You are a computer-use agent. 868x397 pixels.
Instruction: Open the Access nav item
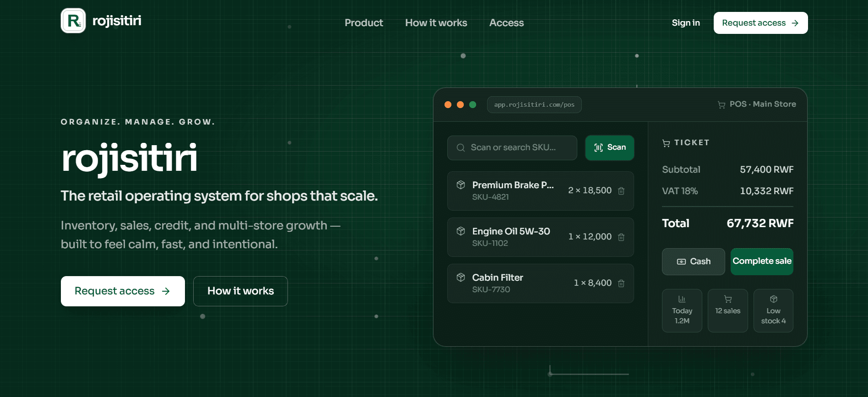click(x=506, y=23)
